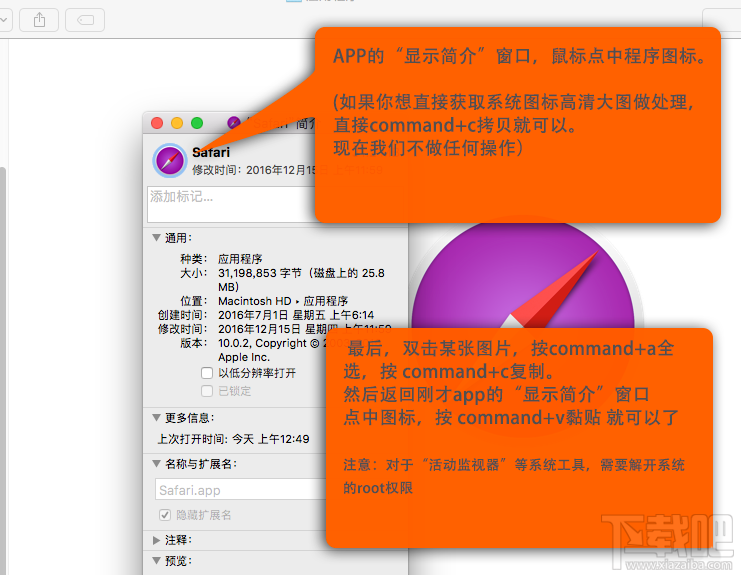
Task: Select the Safari icon in info header
Action: (170, 161)
